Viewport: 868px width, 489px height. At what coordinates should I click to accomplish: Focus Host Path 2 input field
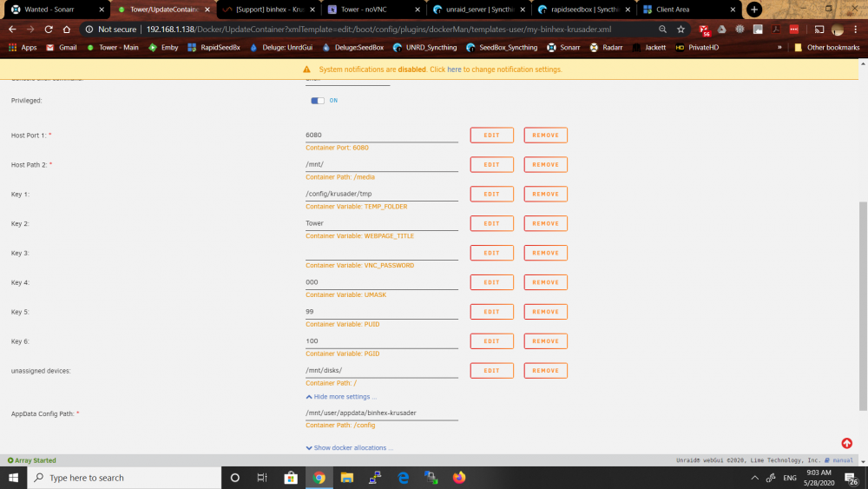tap(381, 164)
